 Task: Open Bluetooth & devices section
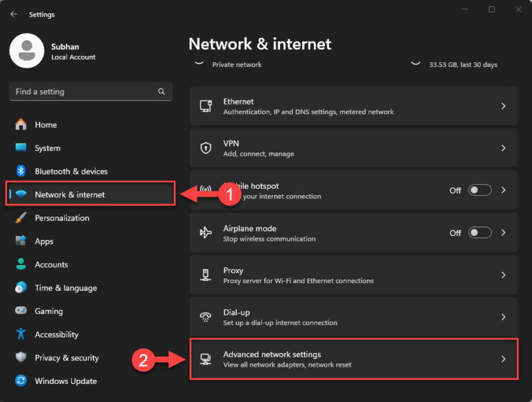(91, 171)
